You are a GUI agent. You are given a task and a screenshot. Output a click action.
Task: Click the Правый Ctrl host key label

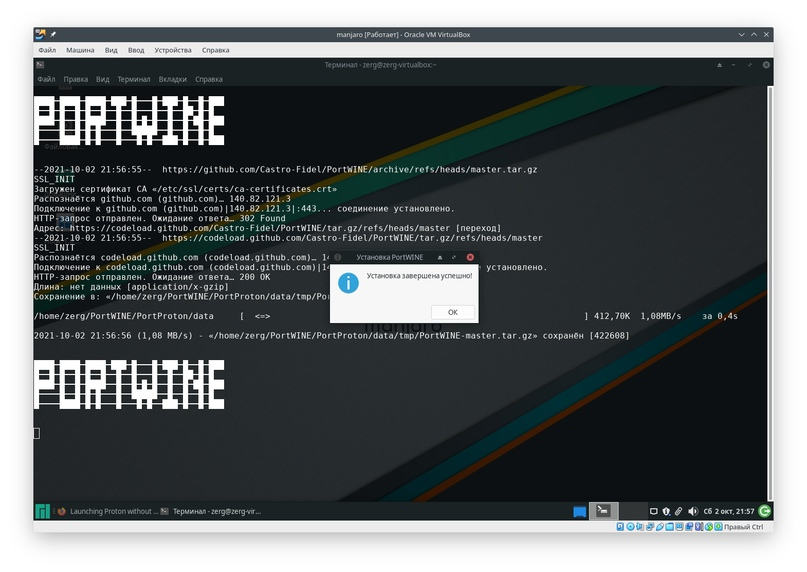point(744,527)
